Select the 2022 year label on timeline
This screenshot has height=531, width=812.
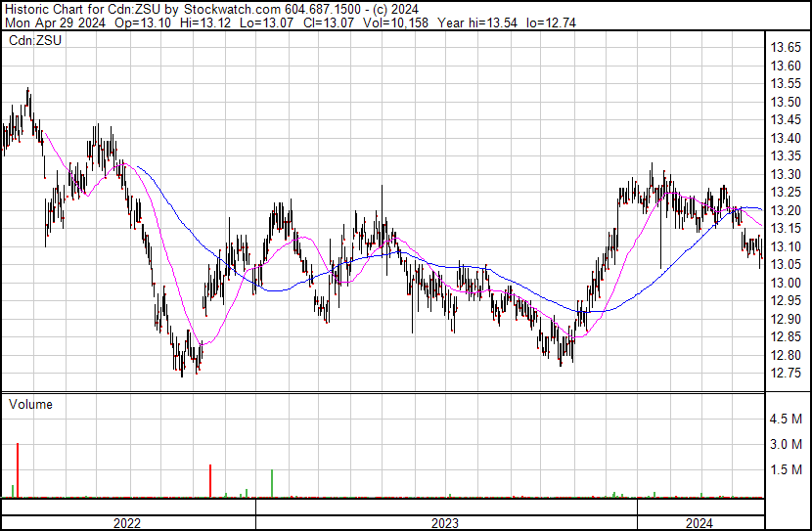pyautogui.click(x=127, y=523)
